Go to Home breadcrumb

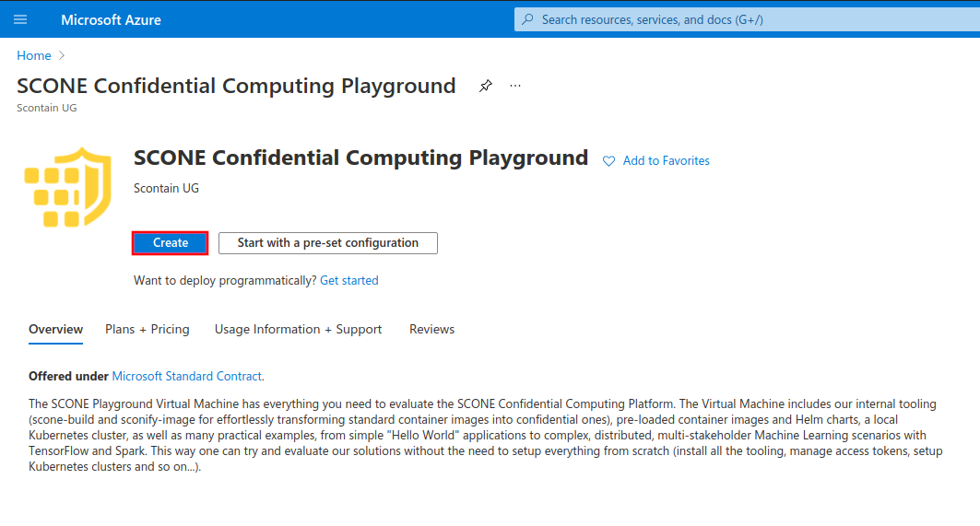[34, 55]
